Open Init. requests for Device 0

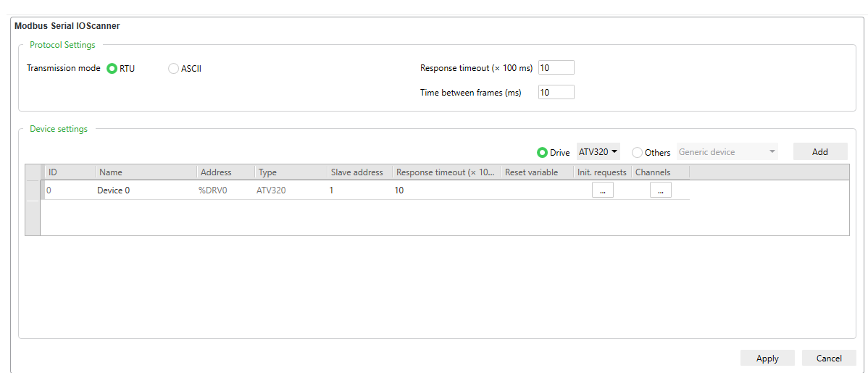click(x=603, y=190)
